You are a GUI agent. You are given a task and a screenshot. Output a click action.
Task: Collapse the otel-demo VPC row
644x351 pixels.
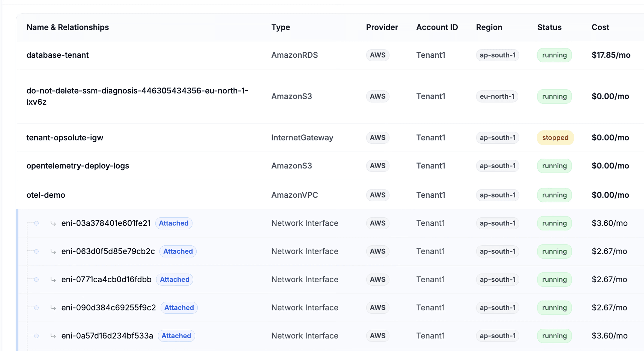[46, 195]
